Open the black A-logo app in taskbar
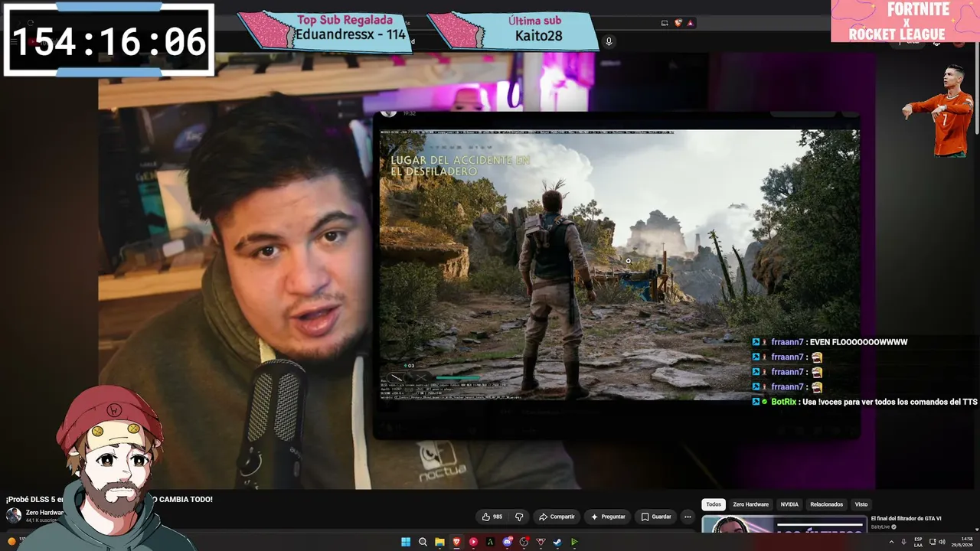 pyautogui.click(x=490, y=542)
